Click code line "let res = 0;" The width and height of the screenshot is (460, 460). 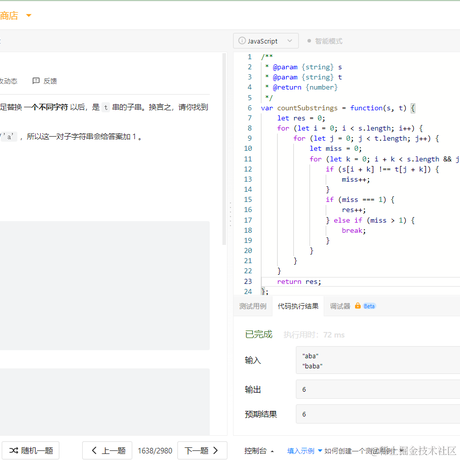301,118
